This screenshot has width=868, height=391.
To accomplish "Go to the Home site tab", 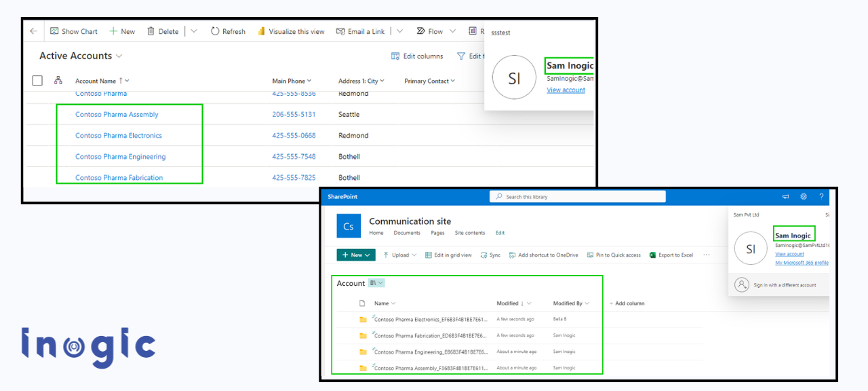I will click(x=376, y=233).
